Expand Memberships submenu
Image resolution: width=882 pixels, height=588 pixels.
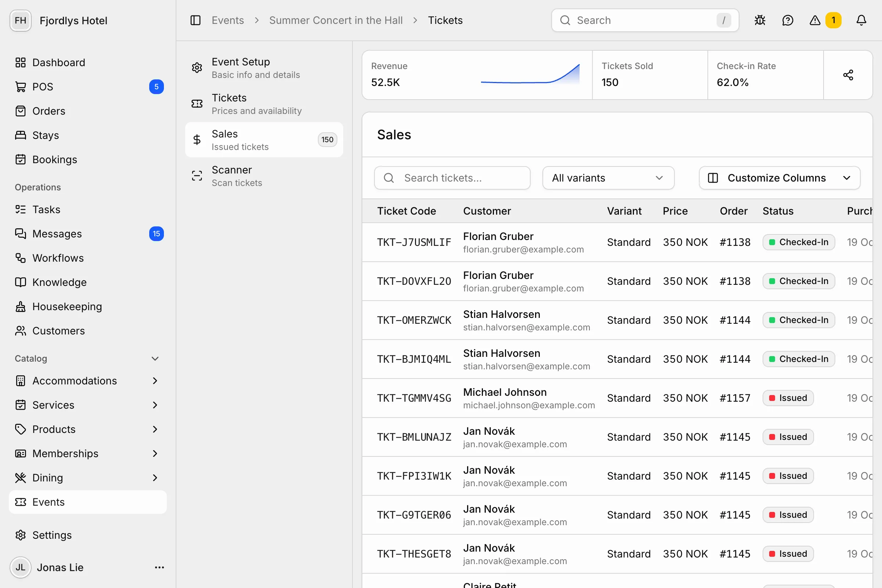click(x=155, y=453)
